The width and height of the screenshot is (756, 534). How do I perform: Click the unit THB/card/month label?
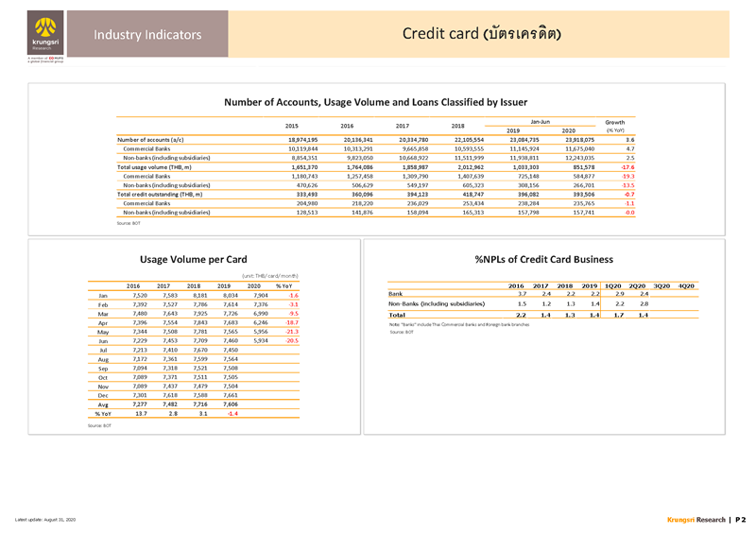pos(268,274)
